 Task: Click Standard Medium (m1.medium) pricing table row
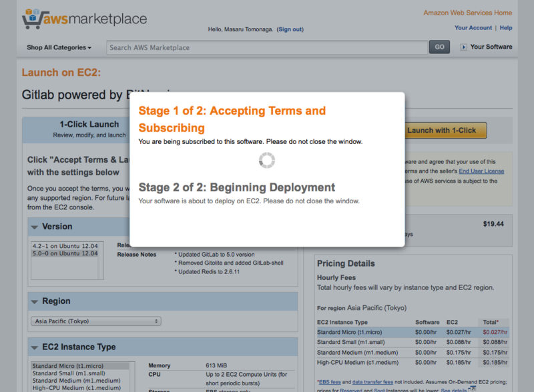(x=413, y=353)
